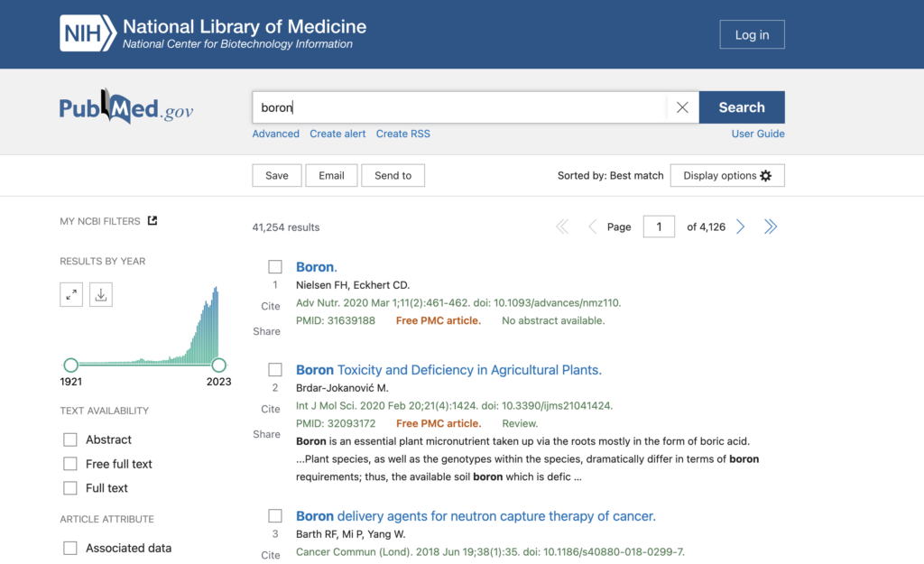Click Share for Boron Toxicity result
The image size is (924, 564).
pyautogui.click(x=266, y=434)
